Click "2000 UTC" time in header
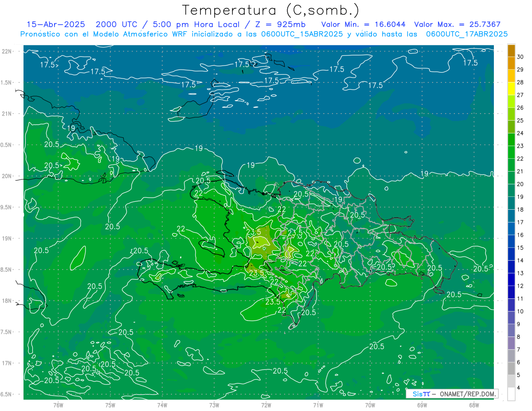The height and width of the screenshot is (411, 532). (x=117, y=24)
